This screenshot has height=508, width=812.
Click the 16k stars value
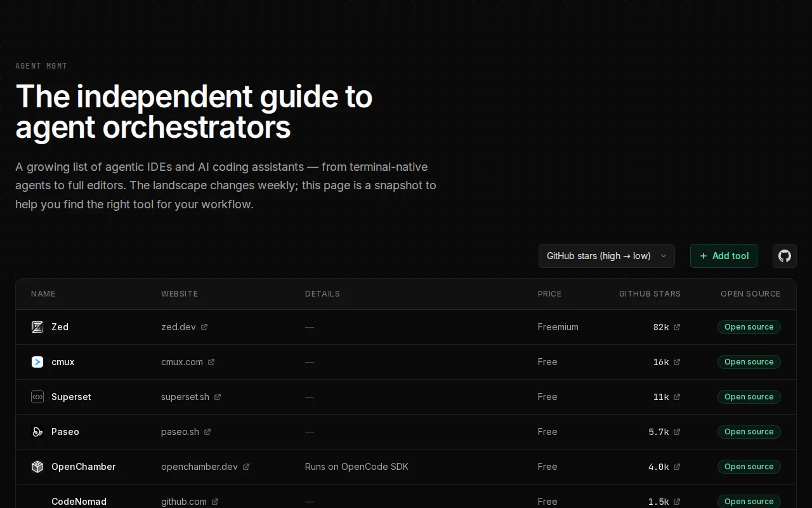[661, 362]
